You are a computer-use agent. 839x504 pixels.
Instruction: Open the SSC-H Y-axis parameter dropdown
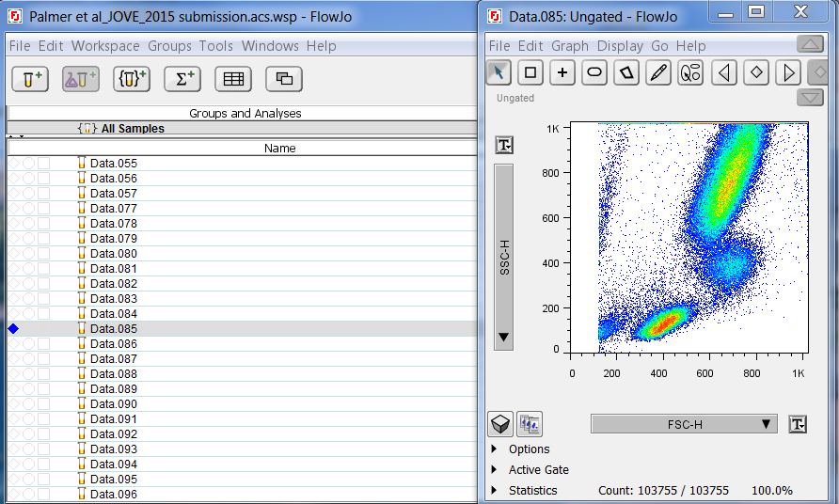504,257
